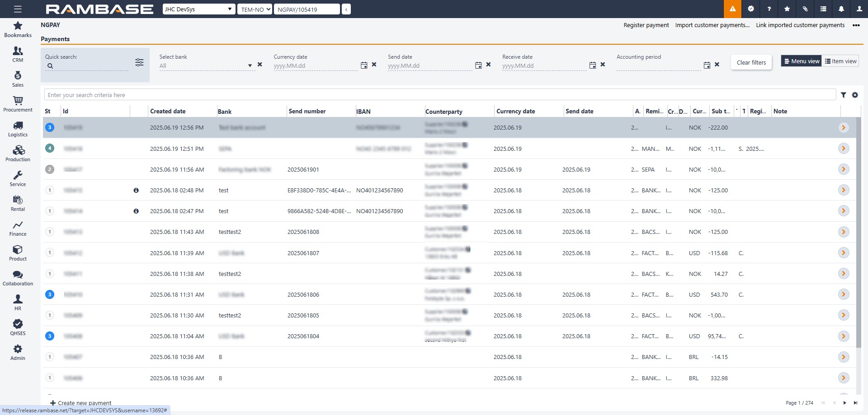Viewport: 868px width, 415px height.
Task: Open the JHC DevSys company dropdown
Action: tap(199, 9)
